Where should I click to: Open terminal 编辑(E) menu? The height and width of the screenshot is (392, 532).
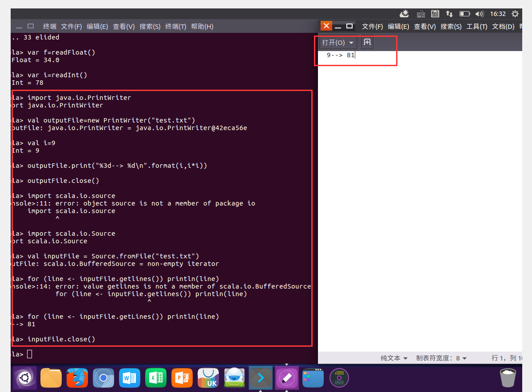click(x=97, y=27)
